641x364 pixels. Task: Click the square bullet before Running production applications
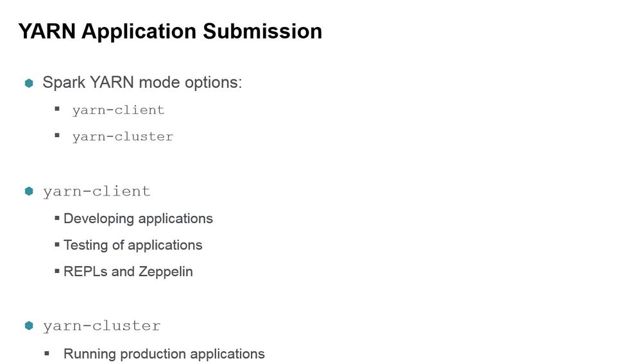point(47,353)
